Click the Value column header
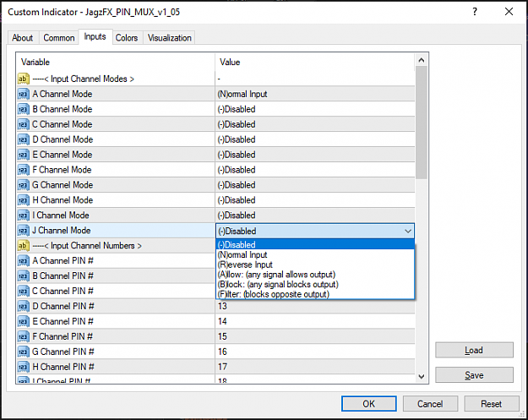Image resolution: width=528 pixels, height=420 pixels. pos(315,62)
